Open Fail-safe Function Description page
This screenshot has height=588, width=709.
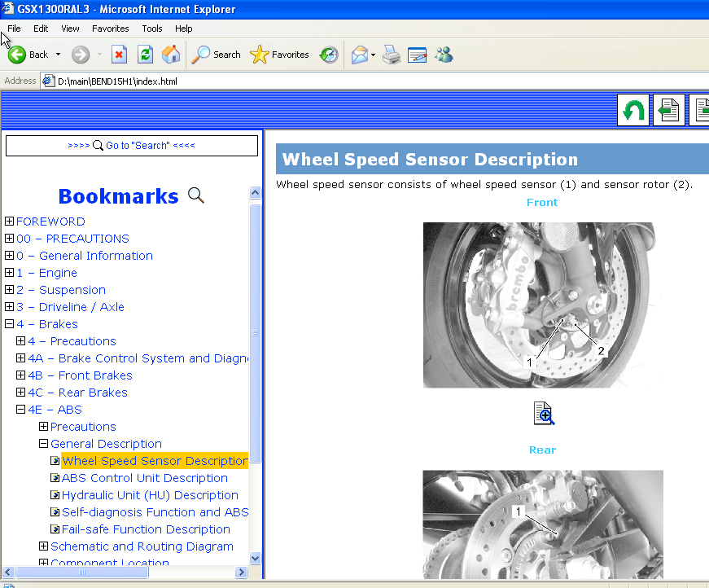click(146, 529)
